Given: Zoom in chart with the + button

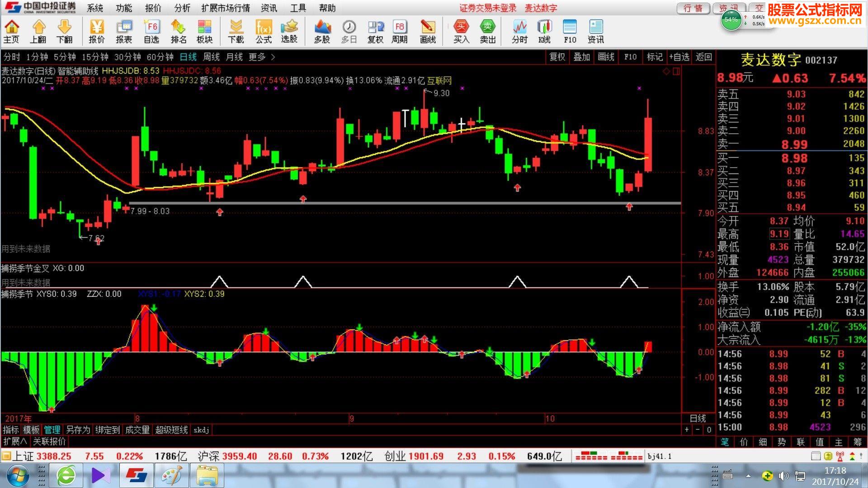Looking at the screenshot, I should pyautogui.click(x=687, y=430).
